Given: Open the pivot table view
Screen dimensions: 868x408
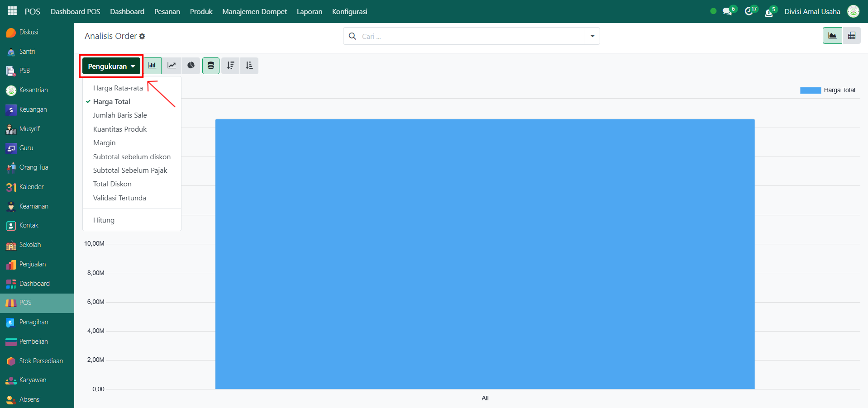Looking at the screenshot, I should click(x=851, y=36).
